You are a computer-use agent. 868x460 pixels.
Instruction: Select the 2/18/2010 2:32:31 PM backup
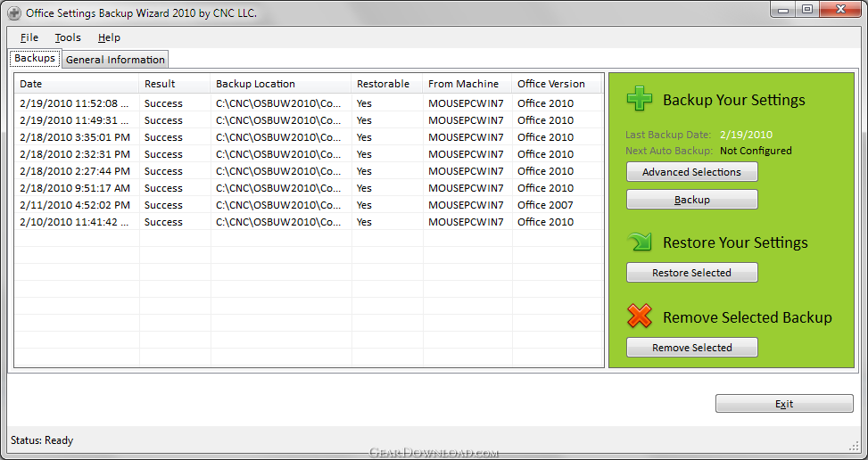(x=309, y=154)
